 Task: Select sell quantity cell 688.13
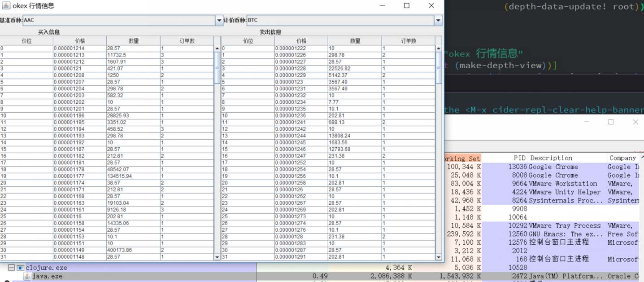pos(355,123)
